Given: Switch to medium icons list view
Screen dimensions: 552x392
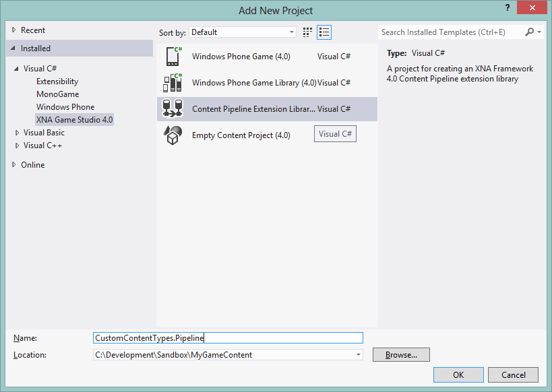Looking at the screenshot, I should coord(324,32).
